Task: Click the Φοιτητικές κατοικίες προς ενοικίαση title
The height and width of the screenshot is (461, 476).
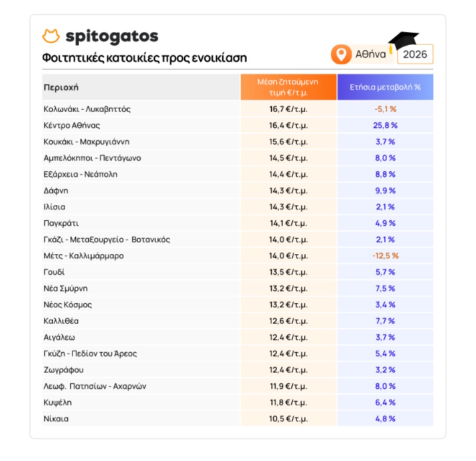Action: click(144, 58)
